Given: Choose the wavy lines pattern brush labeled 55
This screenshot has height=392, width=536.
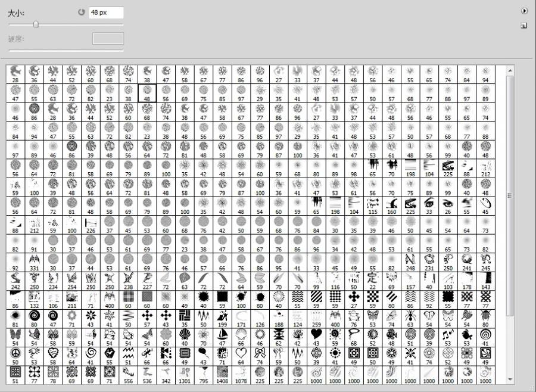Looking at the screenshot, I should point(297,300).
